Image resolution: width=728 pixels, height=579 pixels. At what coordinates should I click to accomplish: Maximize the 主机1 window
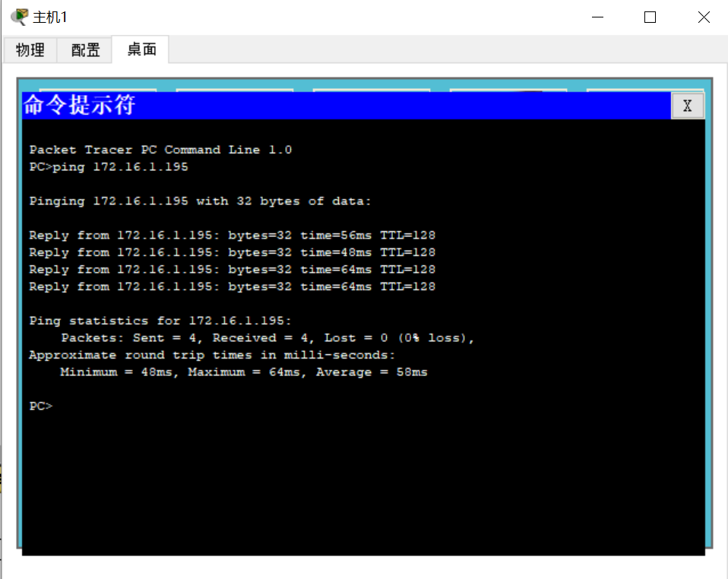tap(650, 17)
